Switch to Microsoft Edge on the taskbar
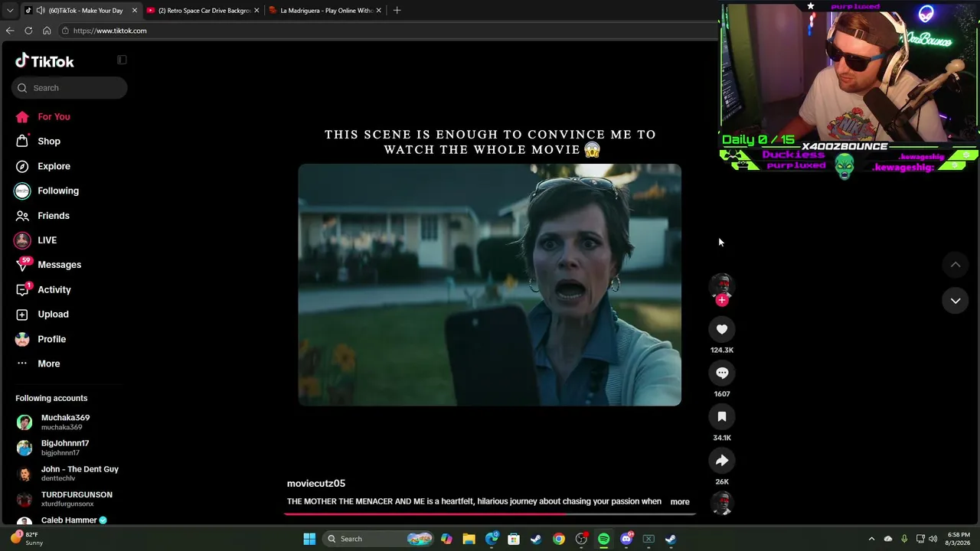This screenshot has height=551, width=980. click(492, 539)
